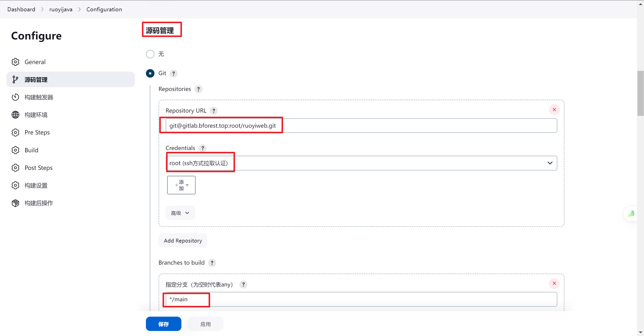Open help for Branches to build

(212, 263)
